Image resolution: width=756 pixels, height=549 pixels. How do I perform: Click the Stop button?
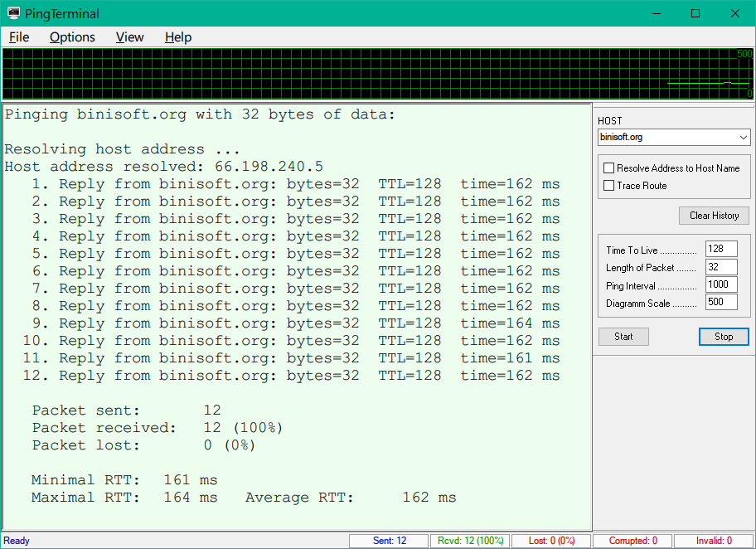[x=724, y=337]
